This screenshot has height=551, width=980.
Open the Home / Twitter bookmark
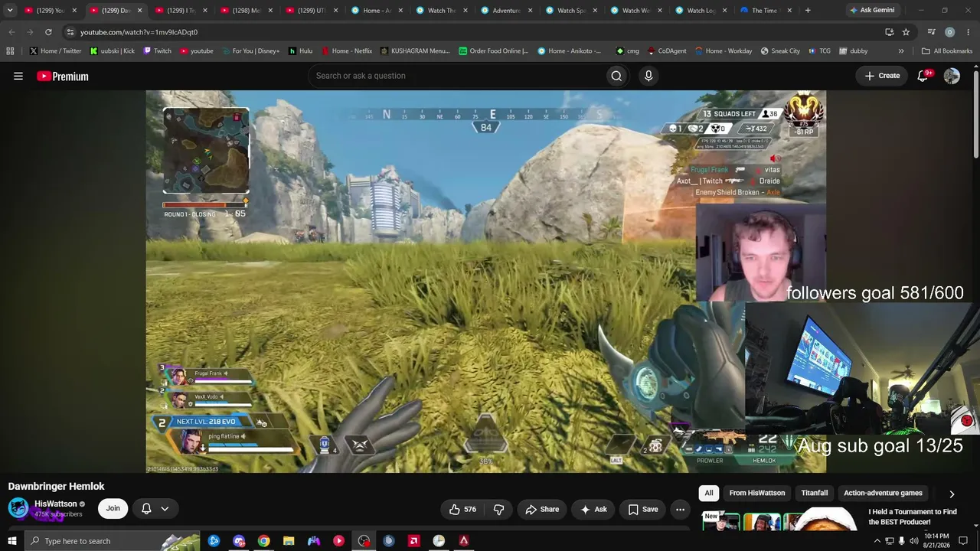tap(55, 51)
